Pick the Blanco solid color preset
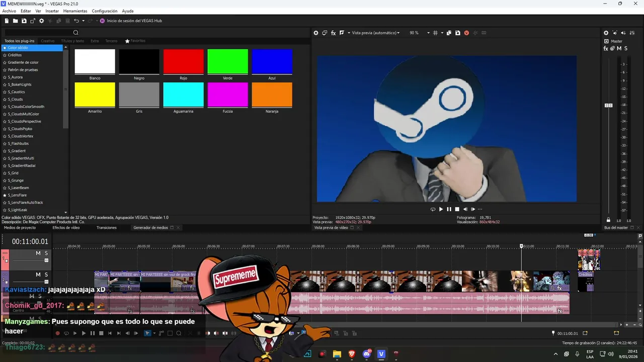 pyautogui.click(x=95, y=61)
